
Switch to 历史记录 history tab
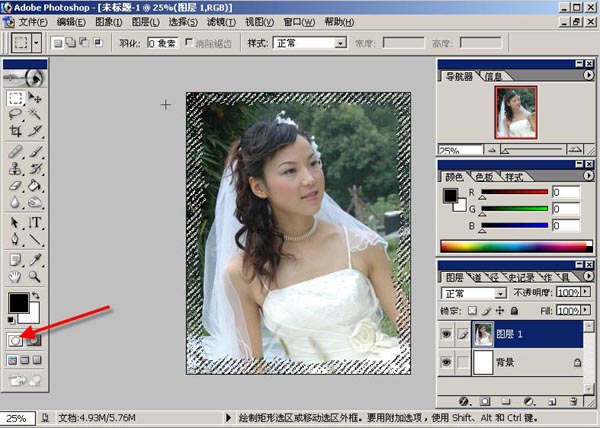click(x=521, y=277)
